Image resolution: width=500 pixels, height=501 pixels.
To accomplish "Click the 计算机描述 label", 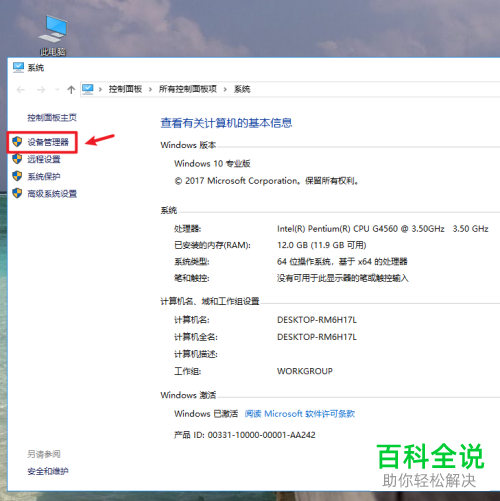I will [x=196, y=354].
